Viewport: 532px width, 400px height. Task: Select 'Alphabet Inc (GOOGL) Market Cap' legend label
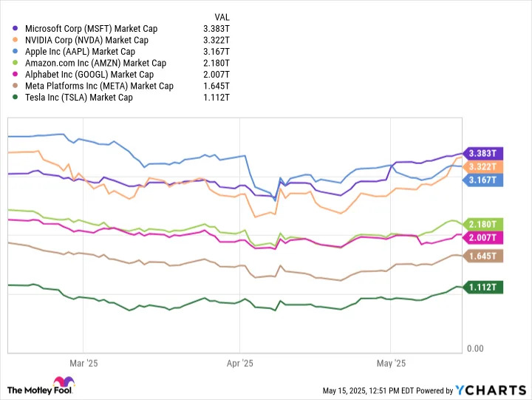(89, 75)
